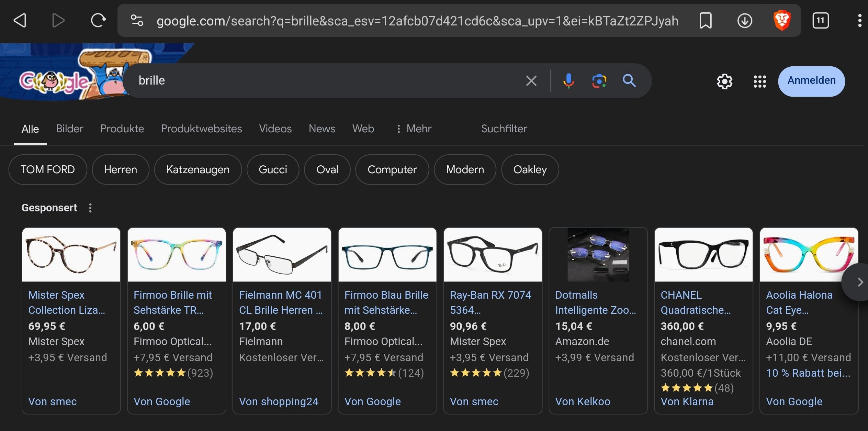Image resolution: width=868 pixels, height=431 pixels.
Task: Click the browser back arrow
Action: [20, 21]
